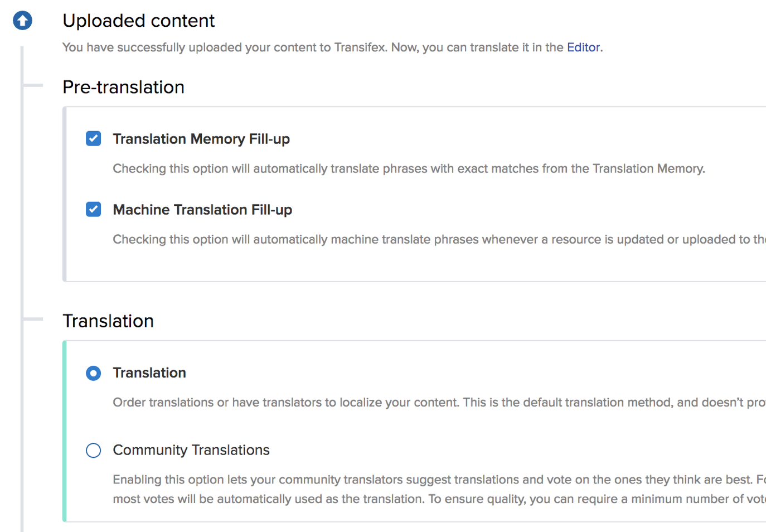Click the checked Translation Memory Fill-up checkbox icon

[x=93, y=138]
